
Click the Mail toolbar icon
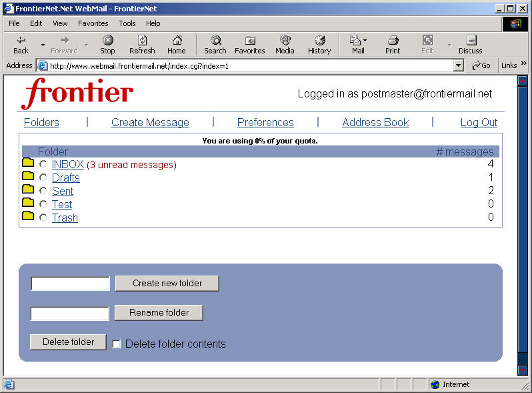[355, 40]
